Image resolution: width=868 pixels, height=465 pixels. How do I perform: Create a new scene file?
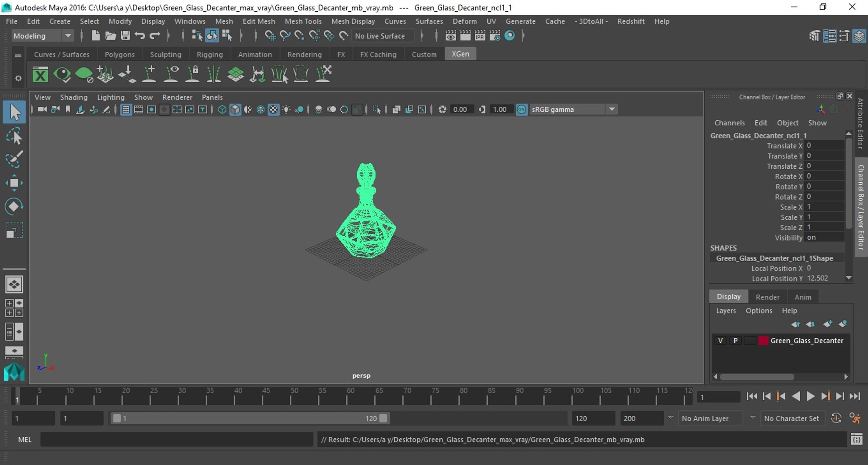(95, 36)
